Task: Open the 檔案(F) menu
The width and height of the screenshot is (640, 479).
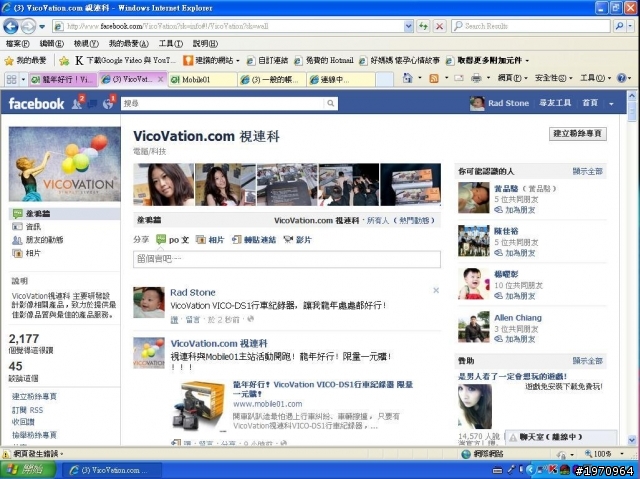Action: coord(17,44)
